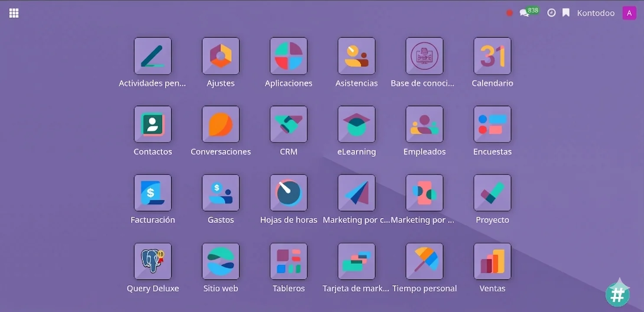The image size is (644, 312).
Task: Open the apps grid menu
Action: point(13,13)
